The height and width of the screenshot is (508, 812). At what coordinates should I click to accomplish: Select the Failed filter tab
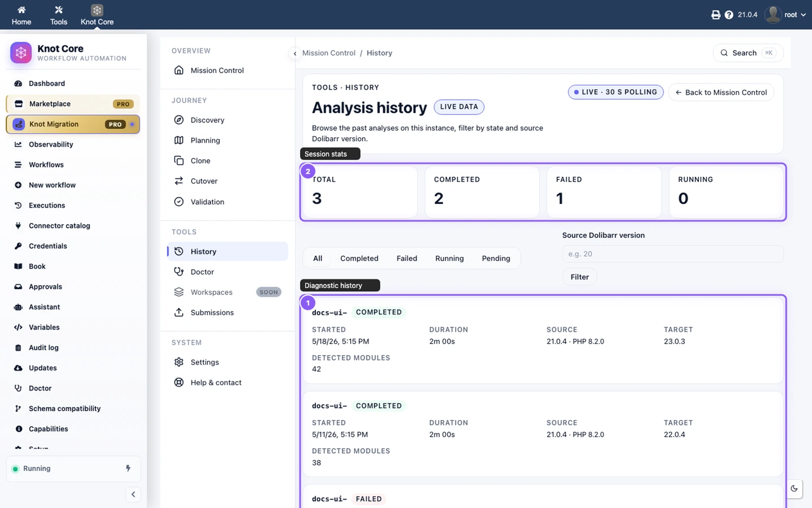[407, 259]
